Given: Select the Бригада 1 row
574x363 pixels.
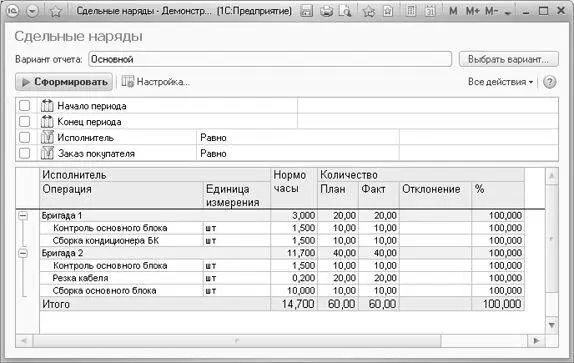Looking at the screenshot, I should click(282, 216).
